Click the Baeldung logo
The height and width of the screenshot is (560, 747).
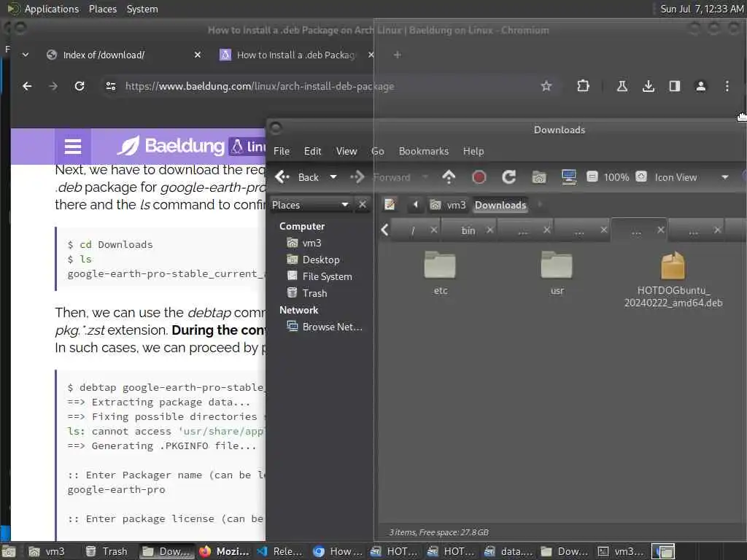[x=171, y=146]
